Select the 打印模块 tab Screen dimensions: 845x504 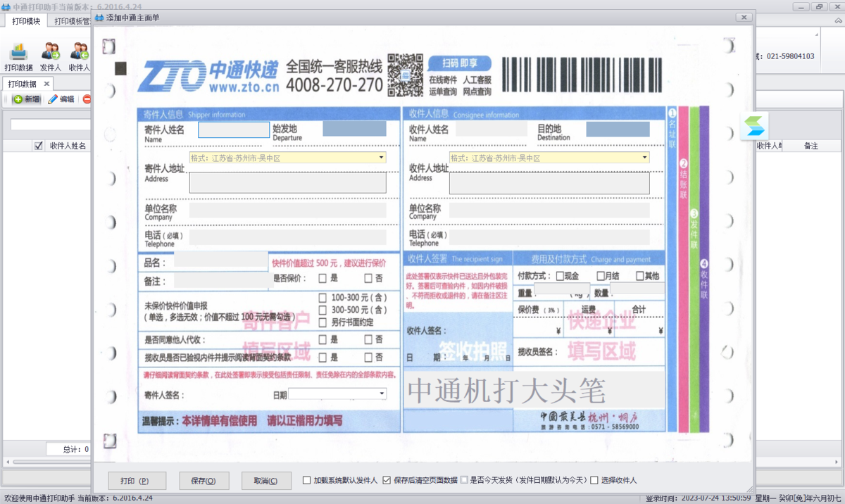pyautogui.click(x=25, y=21)
